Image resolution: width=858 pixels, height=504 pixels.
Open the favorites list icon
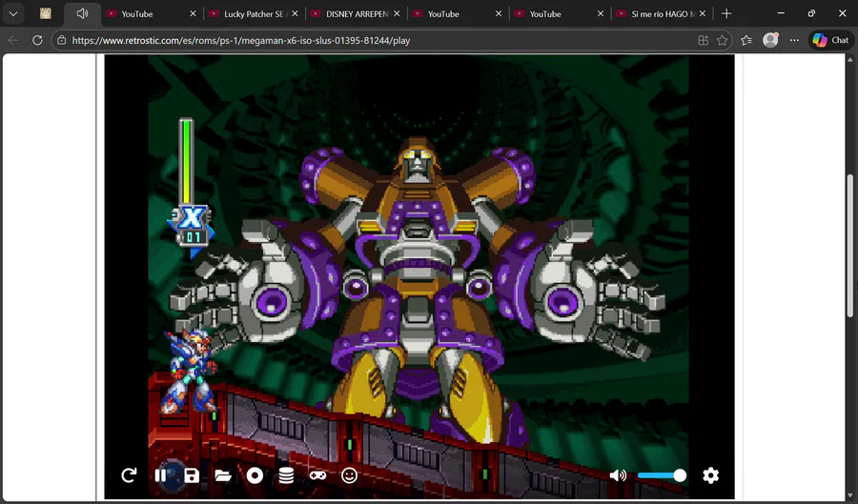click(746, 40)
